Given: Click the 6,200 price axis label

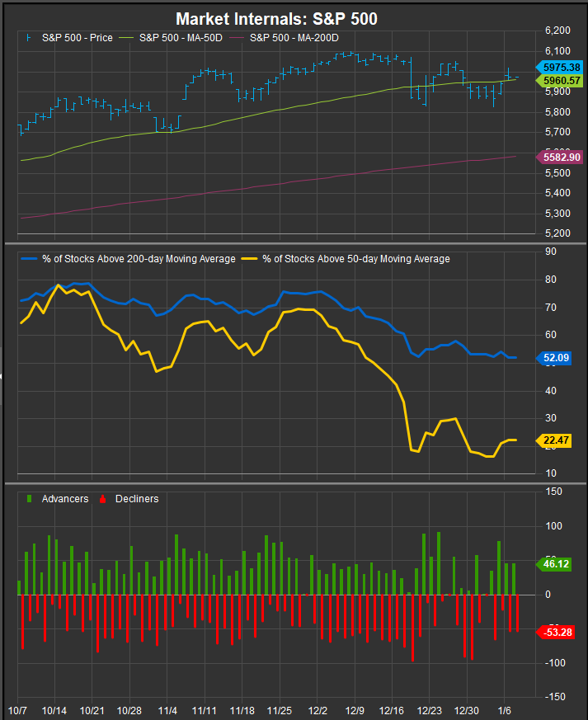Looking at the screenshot, I should click(557, 31).
